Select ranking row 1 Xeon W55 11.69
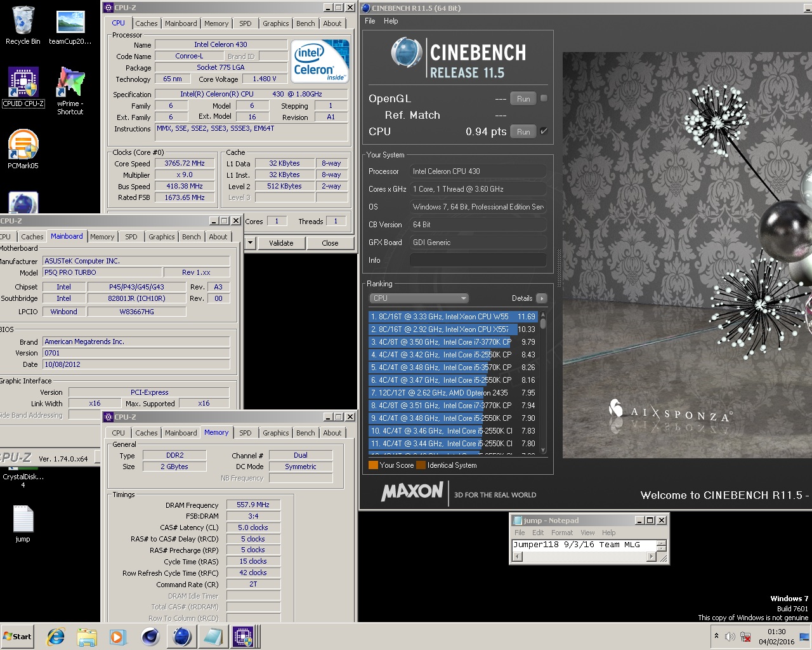Viewport: 812px width, 650px height. point(453,317)
